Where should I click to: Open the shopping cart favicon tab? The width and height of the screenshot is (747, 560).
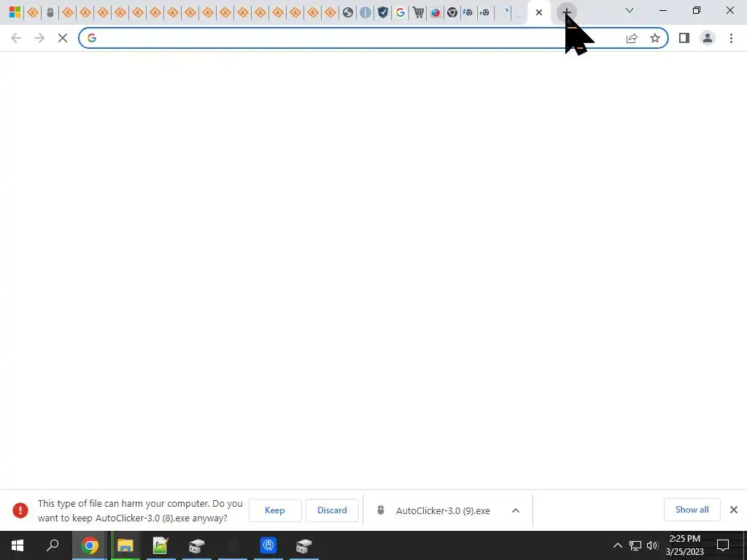click(418, 12)
